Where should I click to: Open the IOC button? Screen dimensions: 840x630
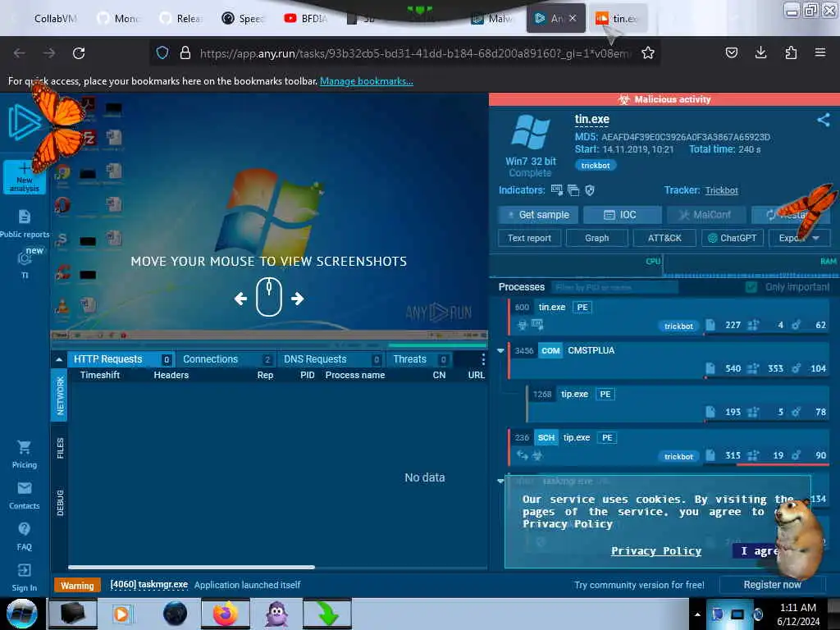click(x=622, y=215)
